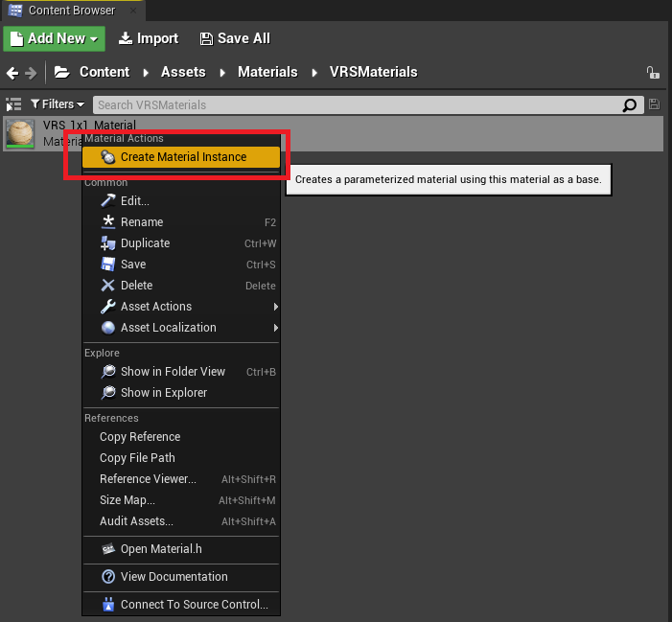The height and width of the screenshot is (622, 672).
Task: Click the View Documentation question mark icon
Action: click(108, 577)
